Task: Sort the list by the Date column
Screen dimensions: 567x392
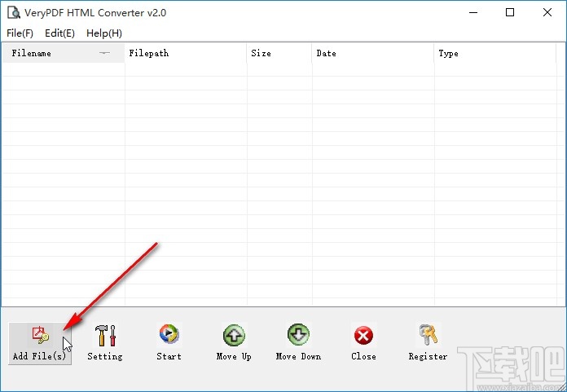Action: pyautogui.click(x=373, y=53)
